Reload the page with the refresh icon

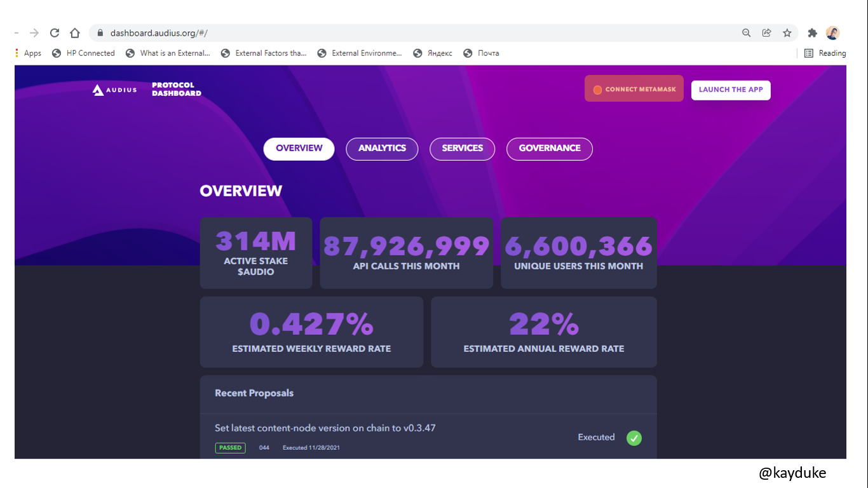pyautogui.click(x=55, y=33)
